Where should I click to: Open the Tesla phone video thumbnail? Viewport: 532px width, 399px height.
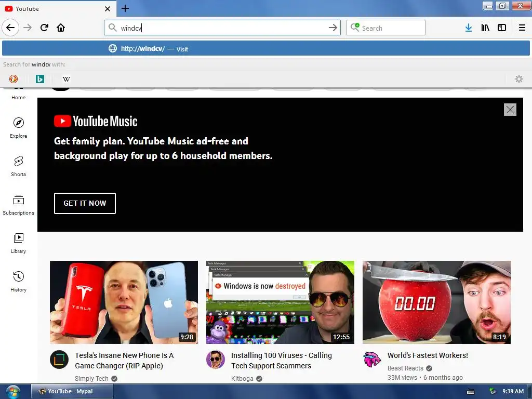coord(124,302)
